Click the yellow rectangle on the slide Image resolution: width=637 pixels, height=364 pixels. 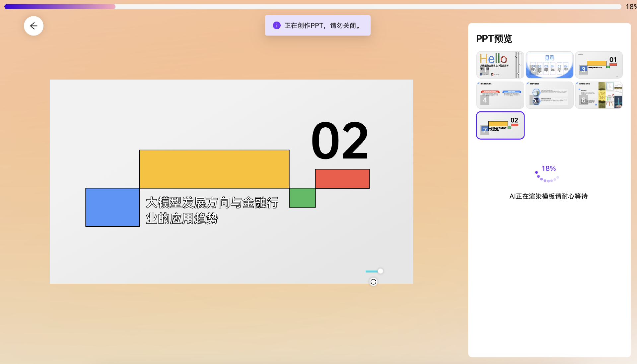click(214, 169)
